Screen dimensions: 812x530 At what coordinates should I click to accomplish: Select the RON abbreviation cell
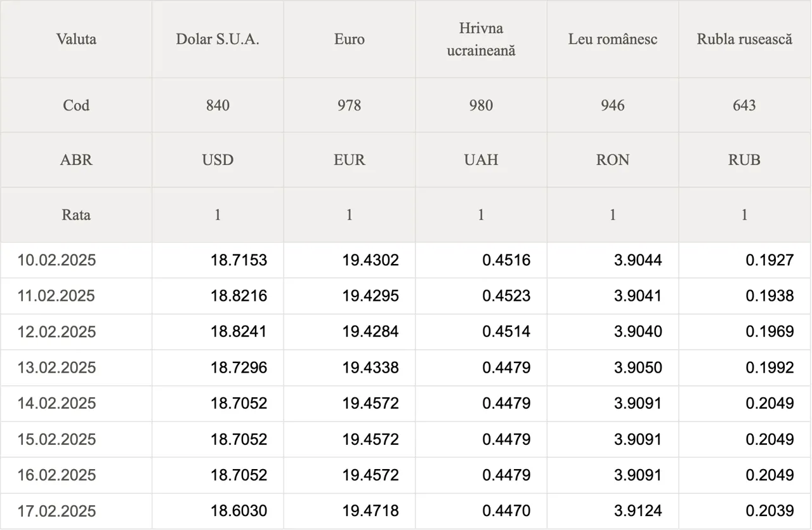613,160
